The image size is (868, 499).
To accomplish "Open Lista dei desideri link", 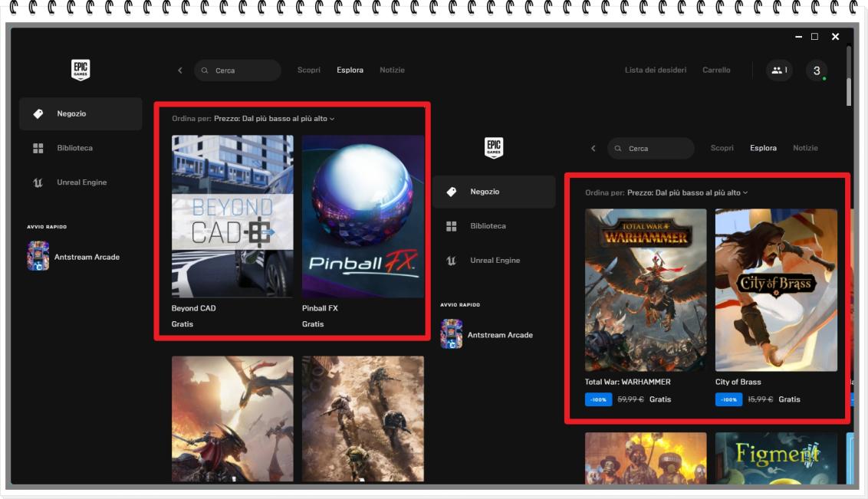I will (x=656, y=71).
